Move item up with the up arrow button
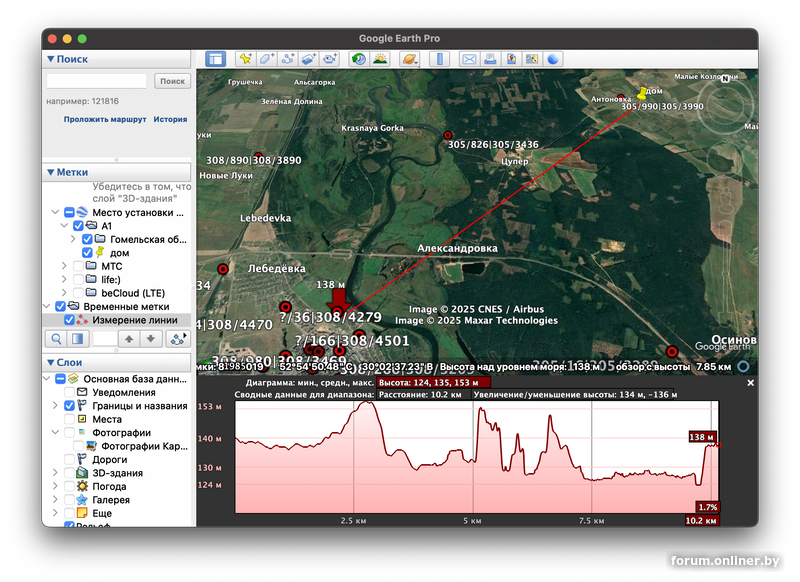This screenshot has width=800, height=582. [x=129, y=339]
